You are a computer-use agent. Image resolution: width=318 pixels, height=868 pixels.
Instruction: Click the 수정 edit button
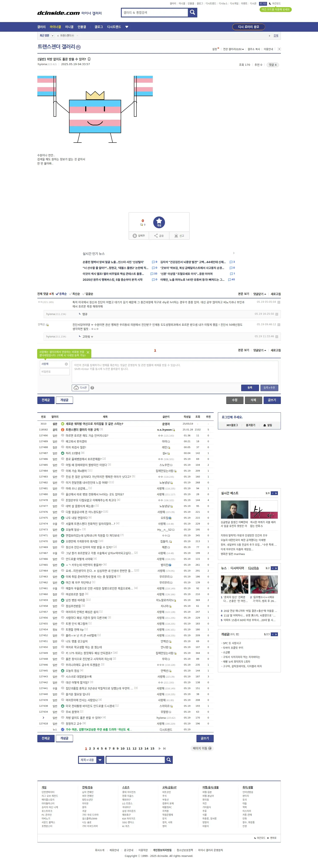coord(234,400)
